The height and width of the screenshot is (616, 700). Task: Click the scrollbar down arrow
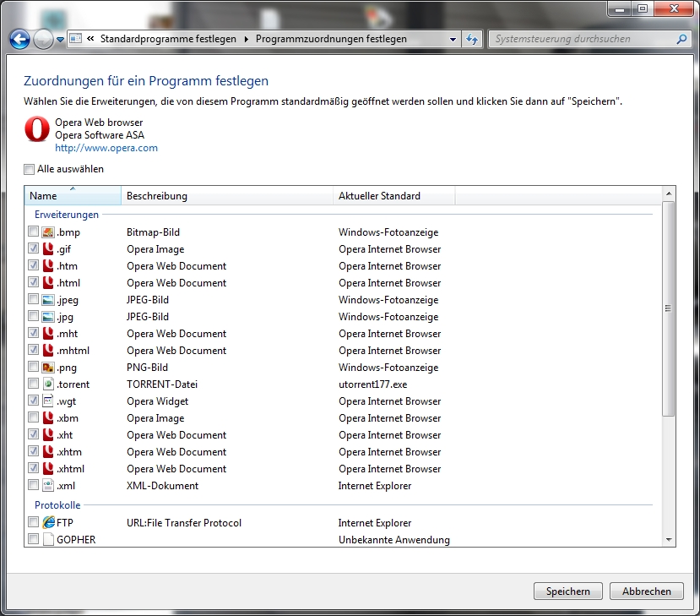coord(668,540)
